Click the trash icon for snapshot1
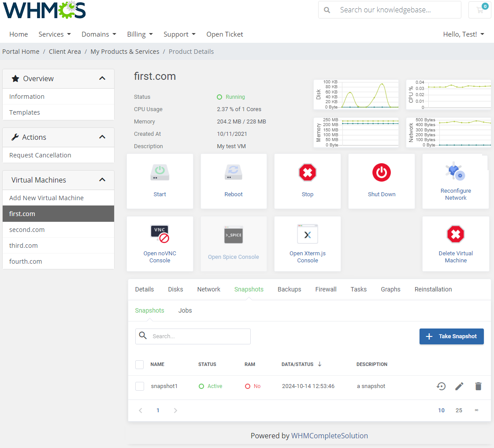The height and width of the screenshot is (448, 494). pyautogui.click(x=478, y=386)
